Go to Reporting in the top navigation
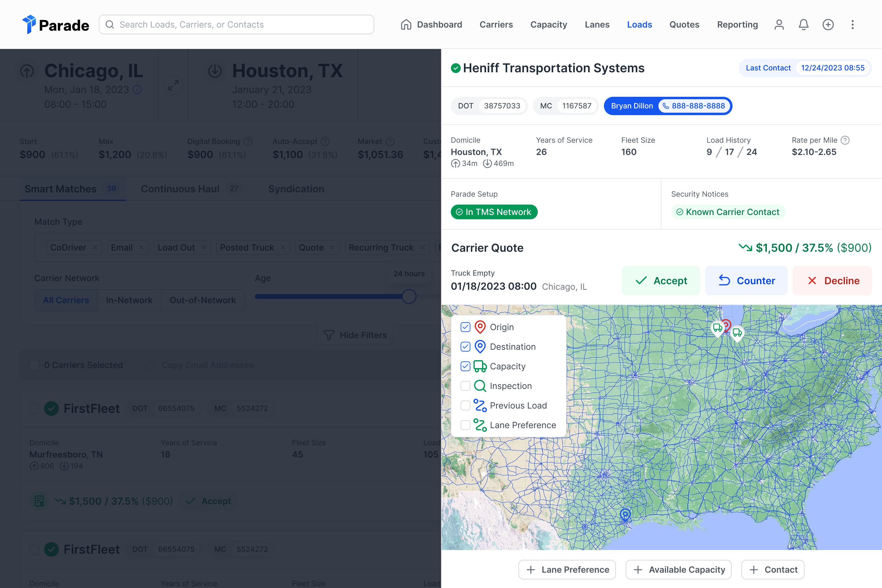 [x=737, y=25]
